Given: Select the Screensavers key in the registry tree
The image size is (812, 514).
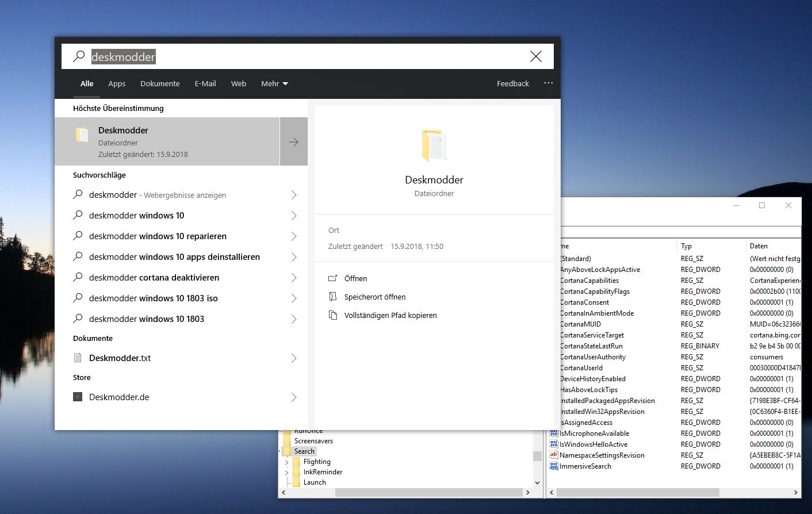Looking at the screenshot, I should click(313, 441).
